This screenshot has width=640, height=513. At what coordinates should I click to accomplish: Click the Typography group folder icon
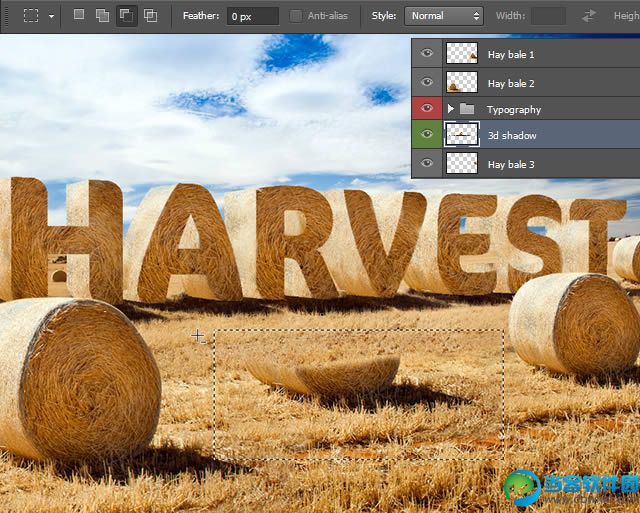pos(467,108)
